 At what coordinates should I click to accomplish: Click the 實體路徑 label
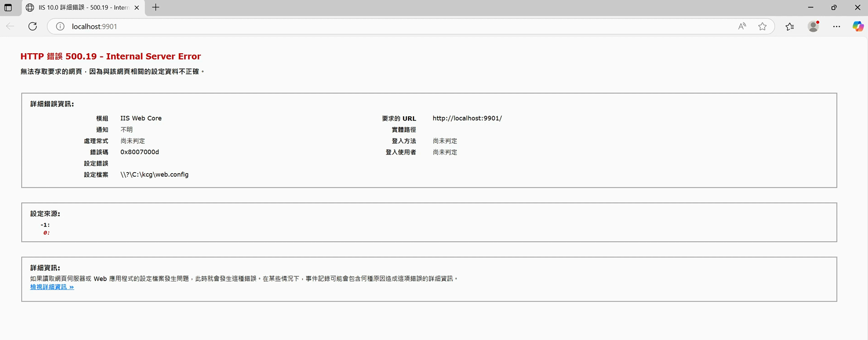coord(404,130)
